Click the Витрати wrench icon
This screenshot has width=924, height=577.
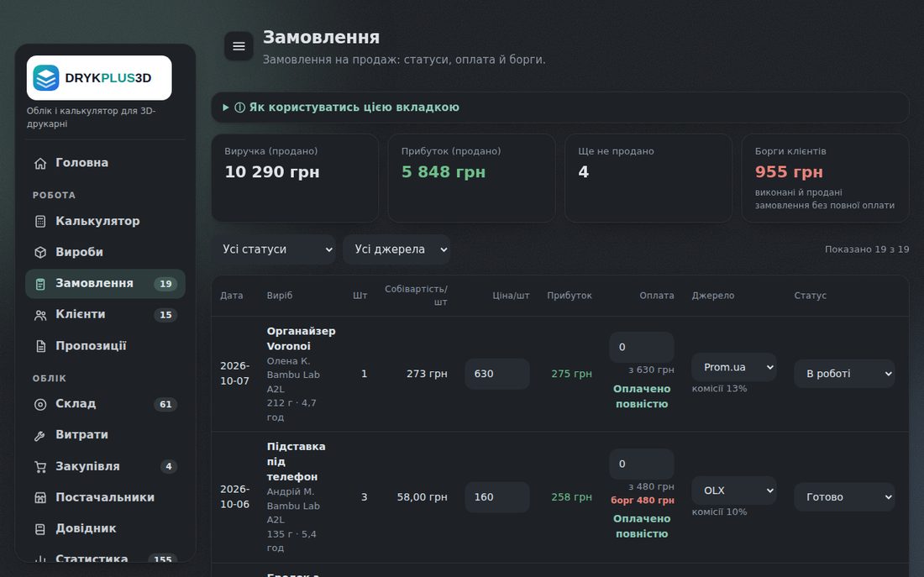40,436
